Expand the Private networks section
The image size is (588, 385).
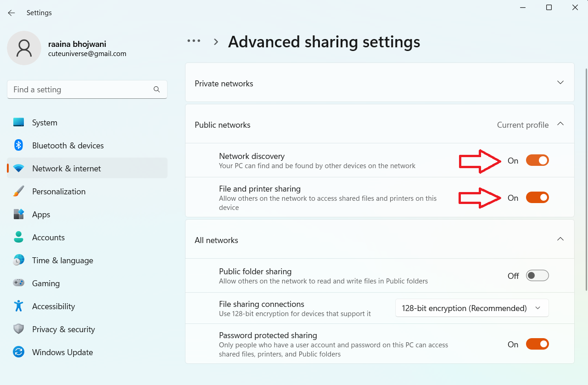tap(560, 83)
